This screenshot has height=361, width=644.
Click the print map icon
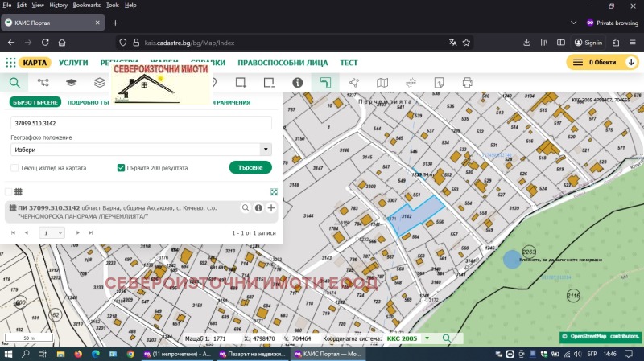(x=467, y=82)
